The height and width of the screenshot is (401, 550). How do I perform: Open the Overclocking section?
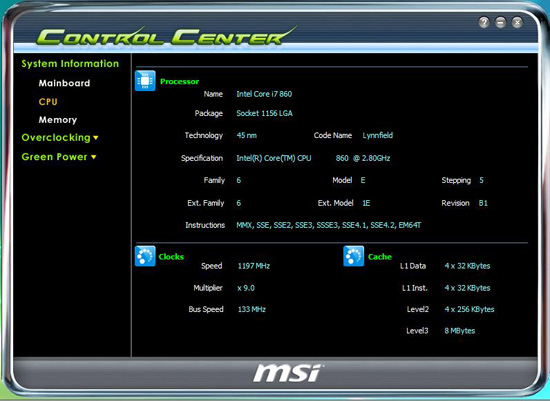pos(56,138)
